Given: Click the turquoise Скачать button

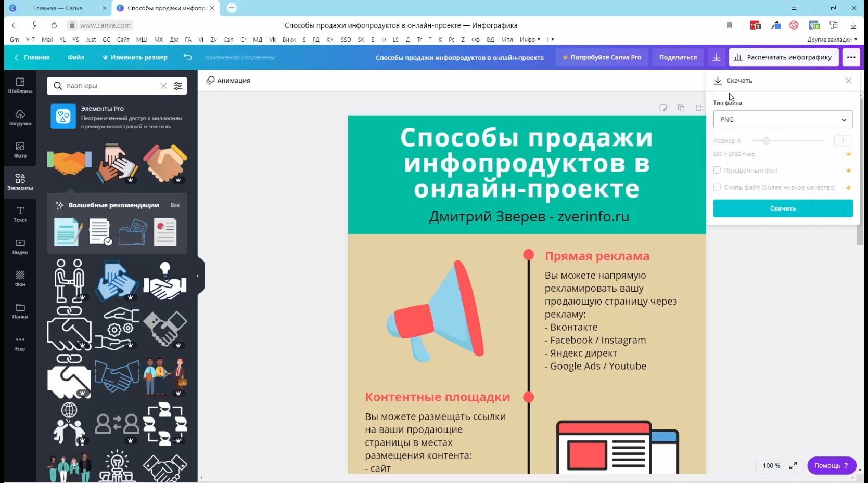Looking at the screenshot, I should 783,208.
